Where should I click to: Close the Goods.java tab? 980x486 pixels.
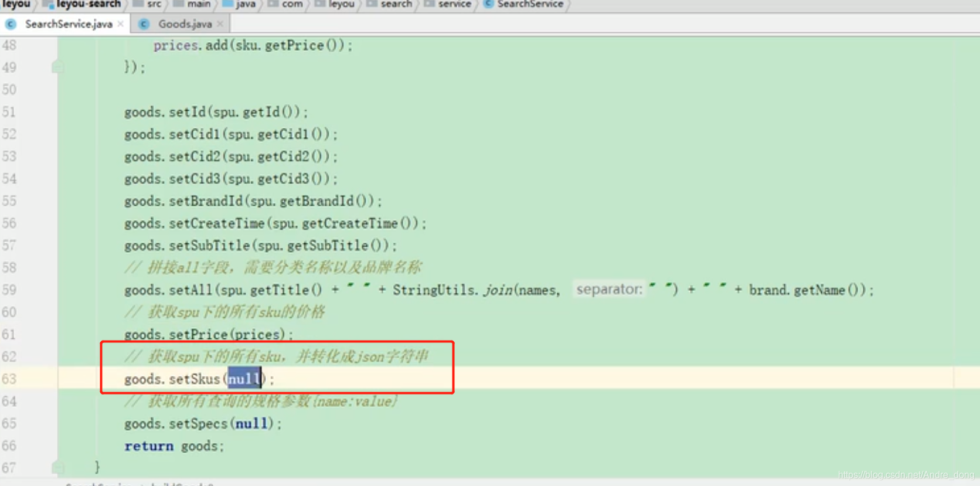click(220, 24)
